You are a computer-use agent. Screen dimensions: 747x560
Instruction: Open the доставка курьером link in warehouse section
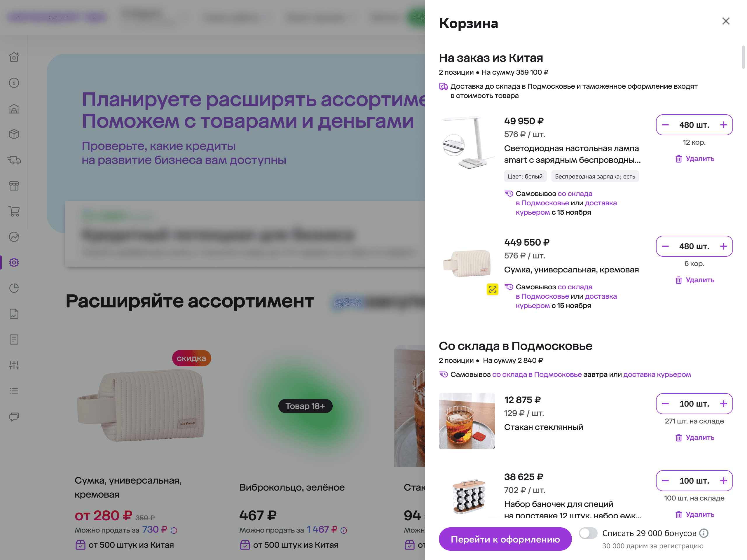657,374
